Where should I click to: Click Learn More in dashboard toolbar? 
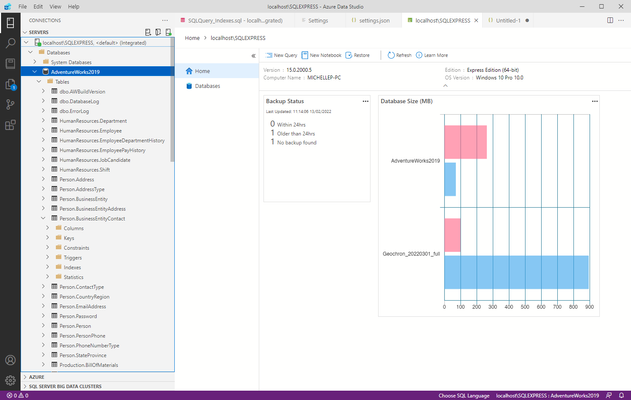click(432, 55)
